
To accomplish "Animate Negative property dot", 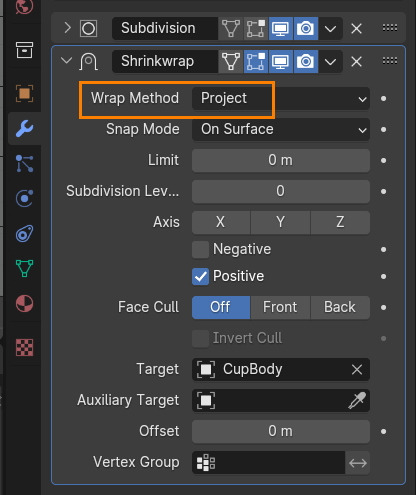I will click(x=383, y=250).
